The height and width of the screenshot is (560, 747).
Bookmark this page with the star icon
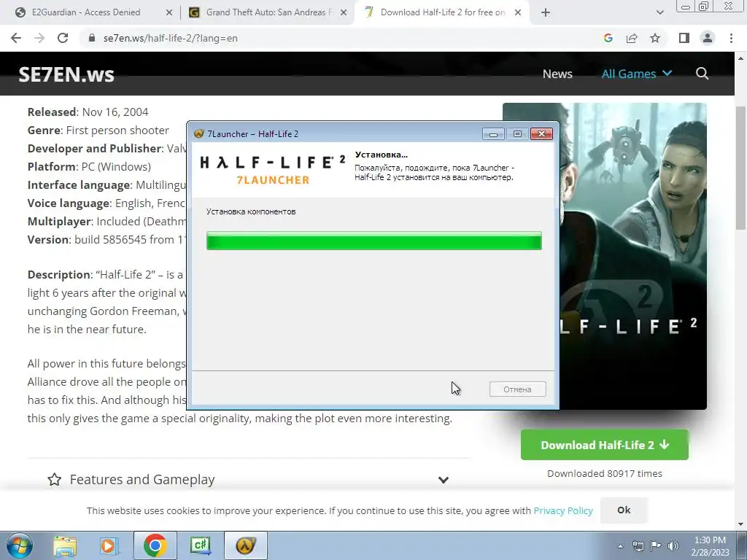click(x=655, y=38)
